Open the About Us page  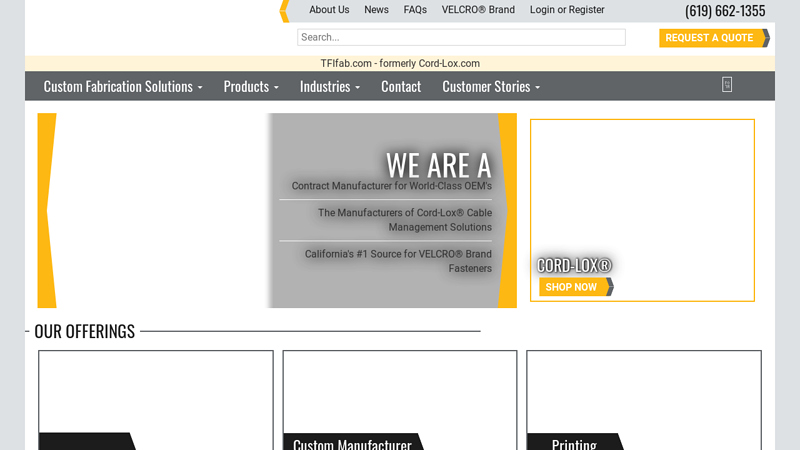point(329,10)
